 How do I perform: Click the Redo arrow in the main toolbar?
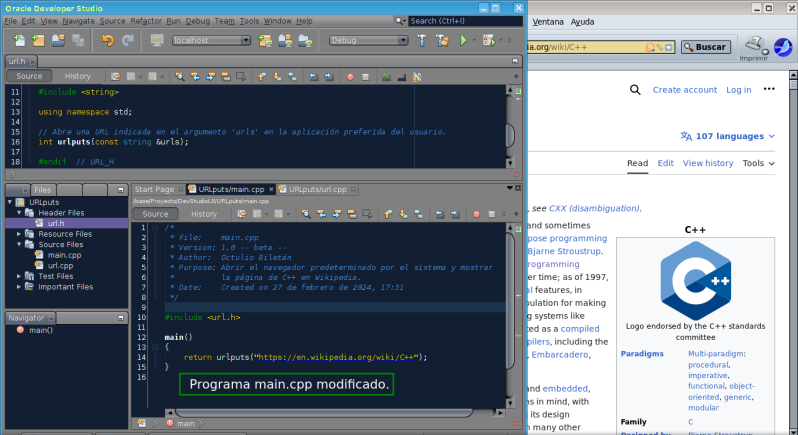point(127,40)
